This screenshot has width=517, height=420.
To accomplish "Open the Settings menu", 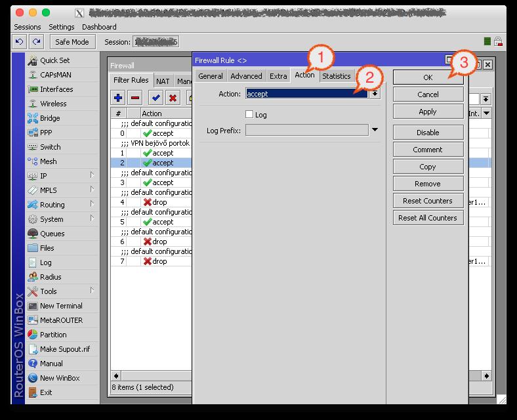I will click(62, 27).
